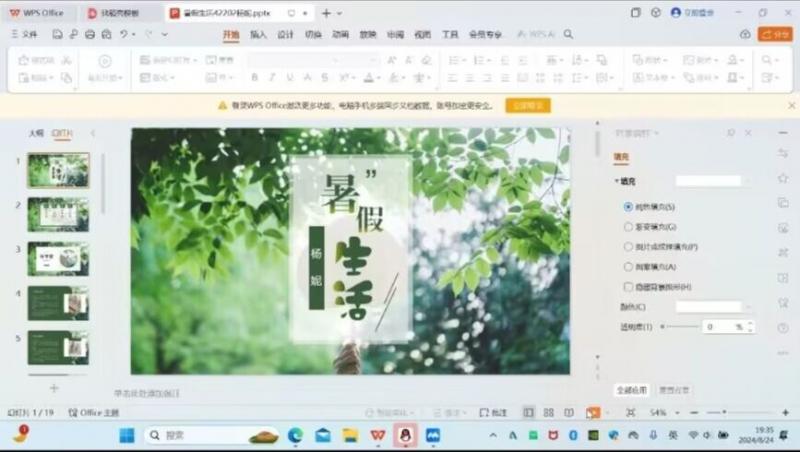Toggle Italic formatting
Image resolution: width=800 pixels, height=452 pixels.
[x=272, y=78]
